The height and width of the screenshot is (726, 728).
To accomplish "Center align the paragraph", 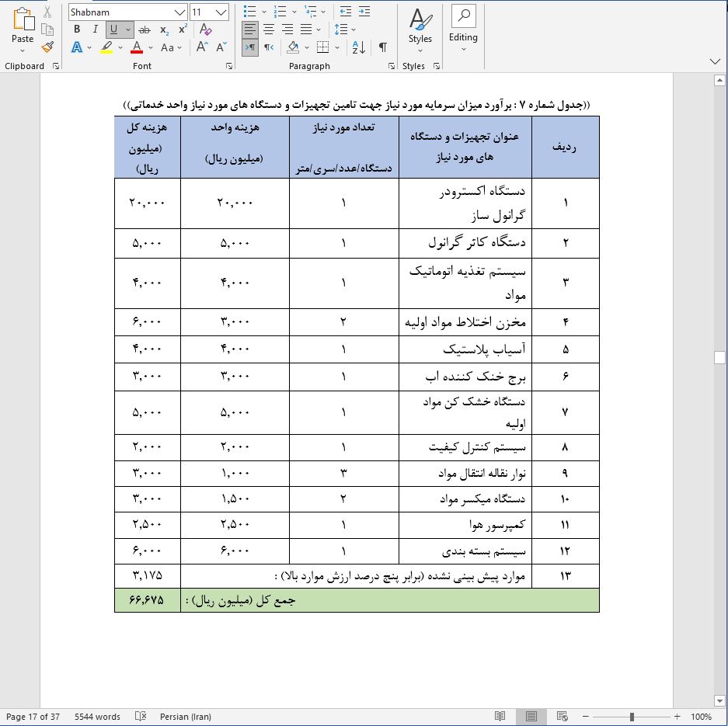I will [x=269, y=30].
